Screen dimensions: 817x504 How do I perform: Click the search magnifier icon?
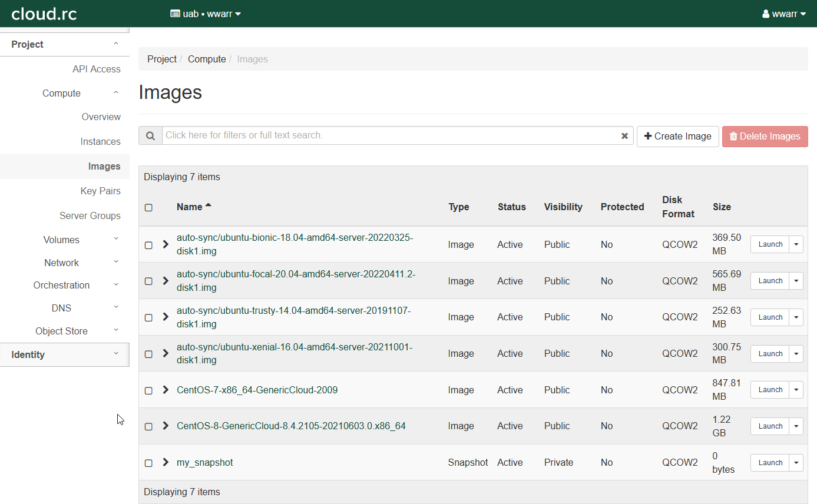[150, 135]
